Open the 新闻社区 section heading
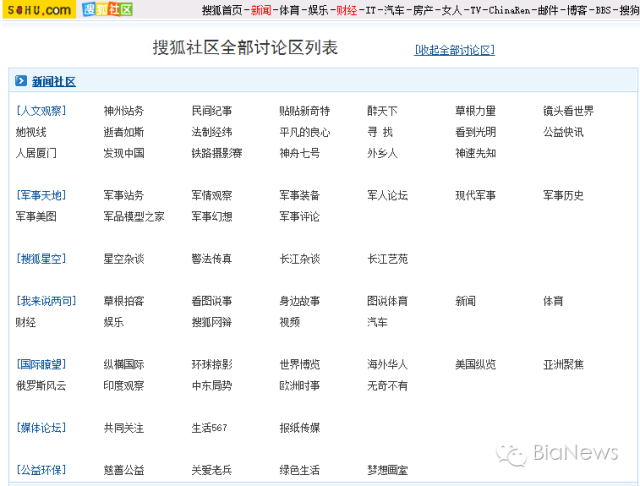The width and height of the screenshot is (640, 486). tap(53, 82)
